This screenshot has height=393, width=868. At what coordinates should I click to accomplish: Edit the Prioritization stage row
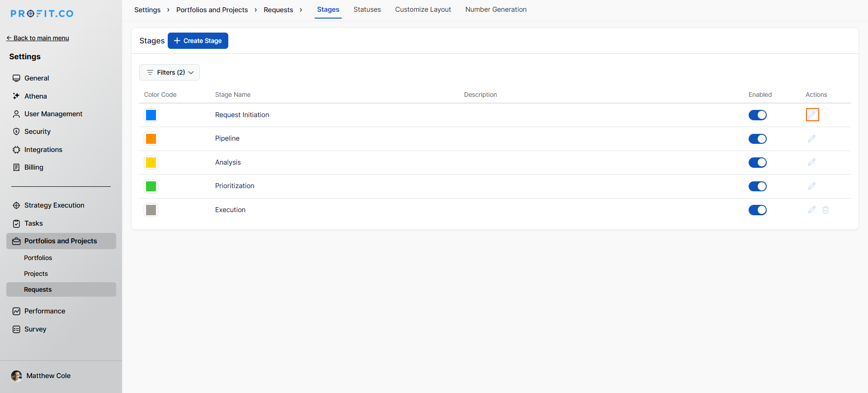click(x=811, y=186)
